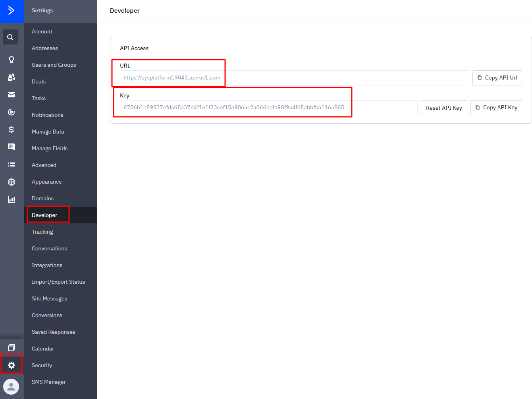Open the lightbulb ideas icon
The width and height of the screenshot is (532, 399).
click(x=12, y=60)
